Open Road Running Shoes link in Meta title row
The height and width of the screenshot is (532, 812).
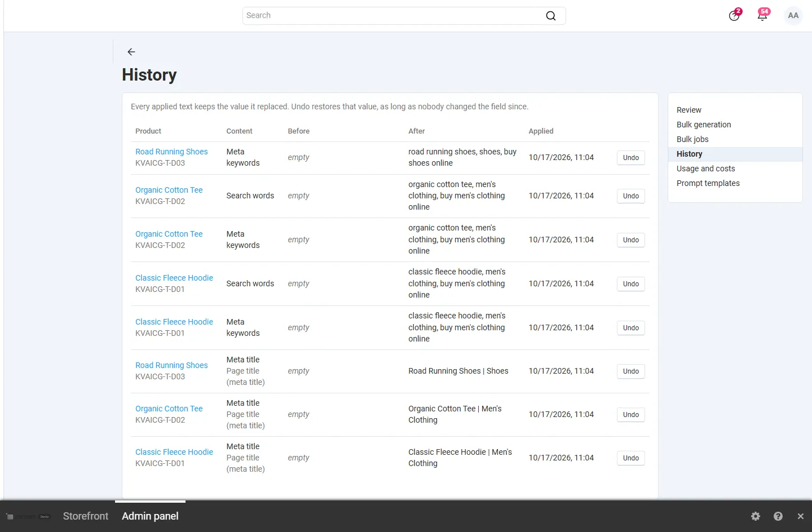tap(171, 365)
